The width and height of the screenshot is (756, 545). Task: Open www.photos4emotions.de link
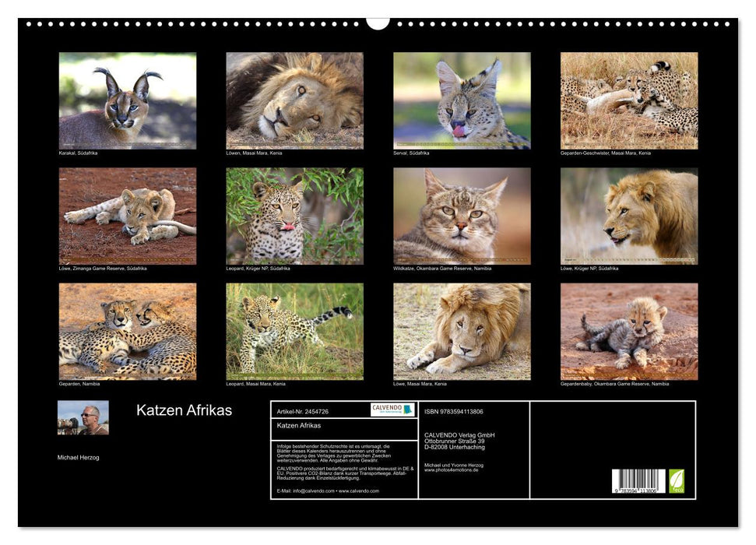pyautogui.click(x=452, y=469)
